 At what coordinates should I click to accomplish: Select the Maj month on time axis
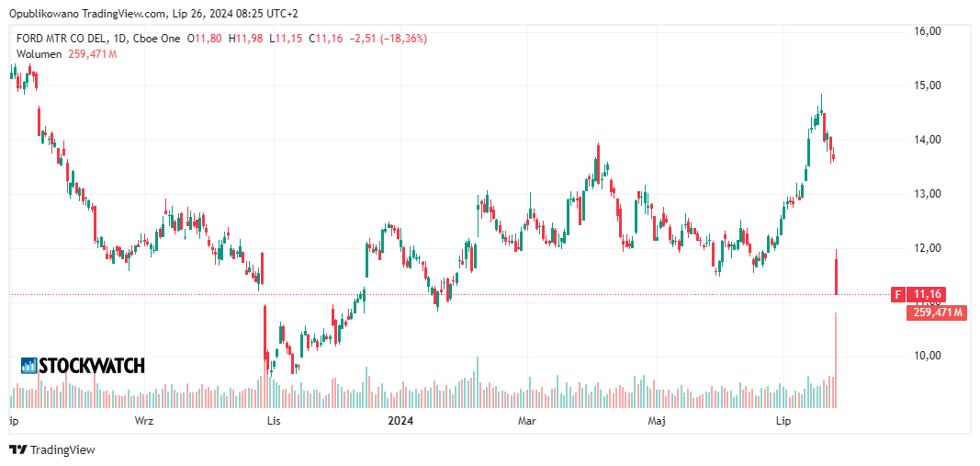657,421
